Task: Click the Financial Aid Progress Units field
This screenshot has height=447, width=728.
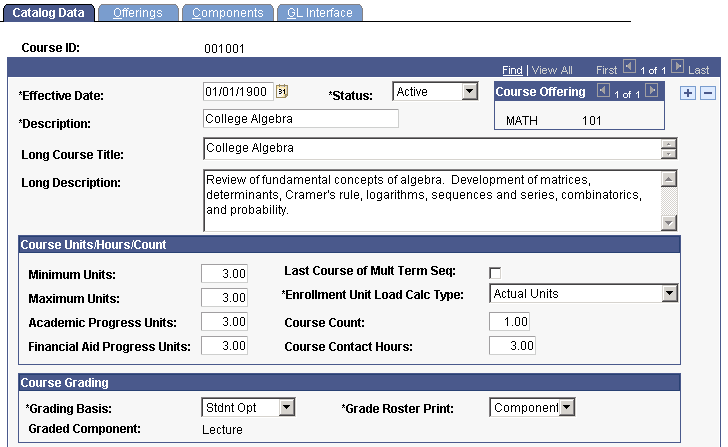Action: (224, 346)
